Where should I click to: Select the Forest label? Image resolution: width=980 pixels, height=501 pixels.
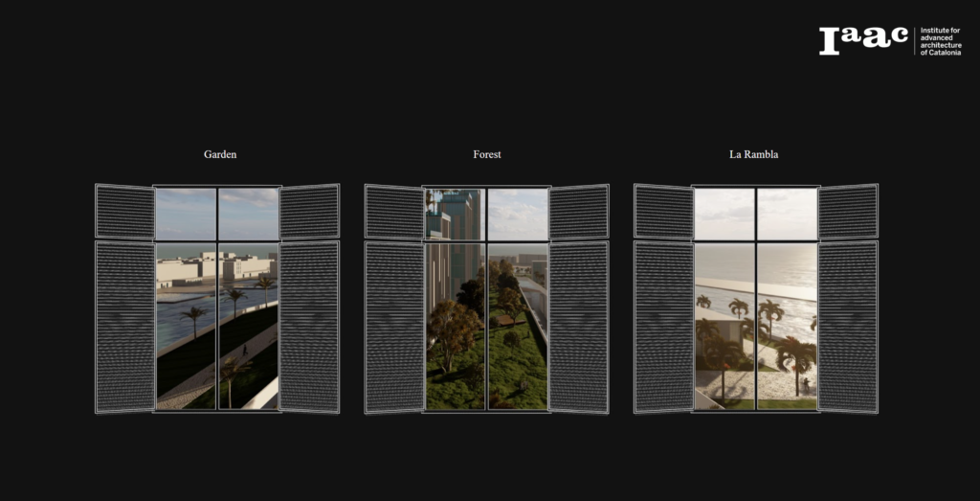[486, 154]
